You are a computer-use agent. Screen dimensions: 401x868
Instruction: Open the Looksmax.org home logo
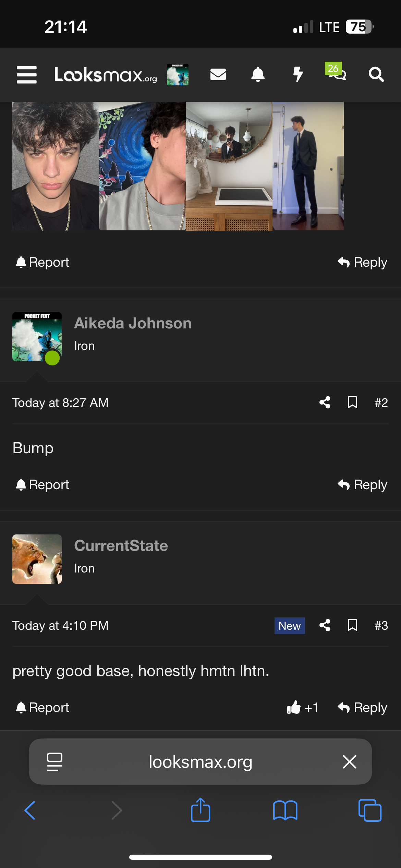[x=106, y=75]
